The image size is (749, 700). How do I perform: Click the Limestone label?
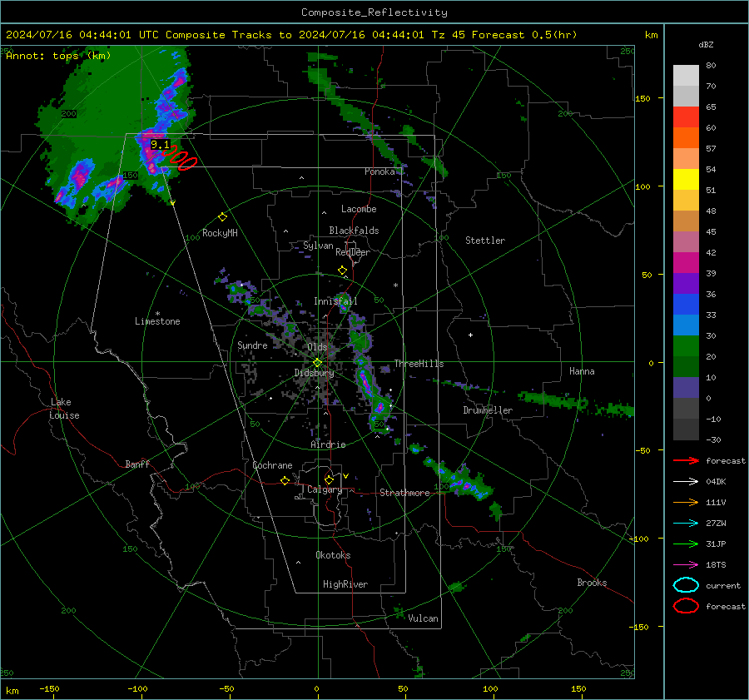157,321
